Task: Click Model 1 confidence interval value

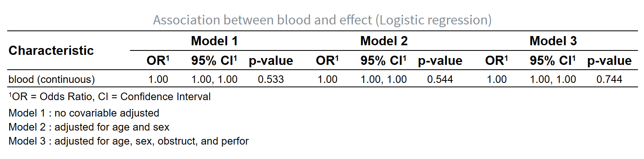Action: coord(214,79)
